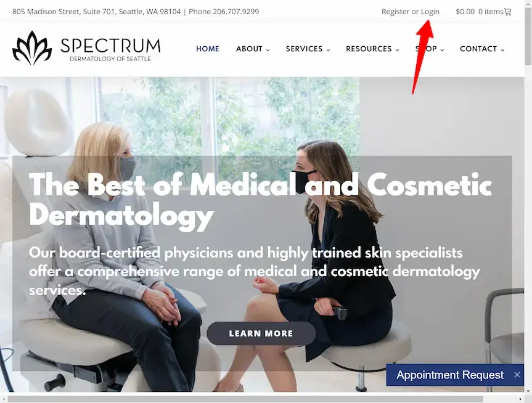532x403 pixels.
Task: Open the Contact menu item
Action: tap(478, 49)
